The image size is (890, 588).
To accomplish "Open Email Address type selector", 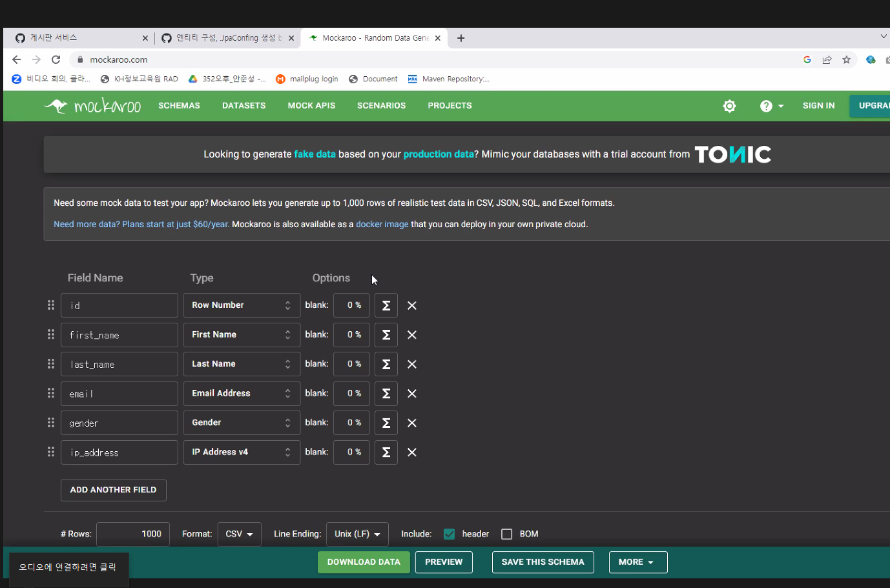I will pyautogui.click(x=242, y=394).
